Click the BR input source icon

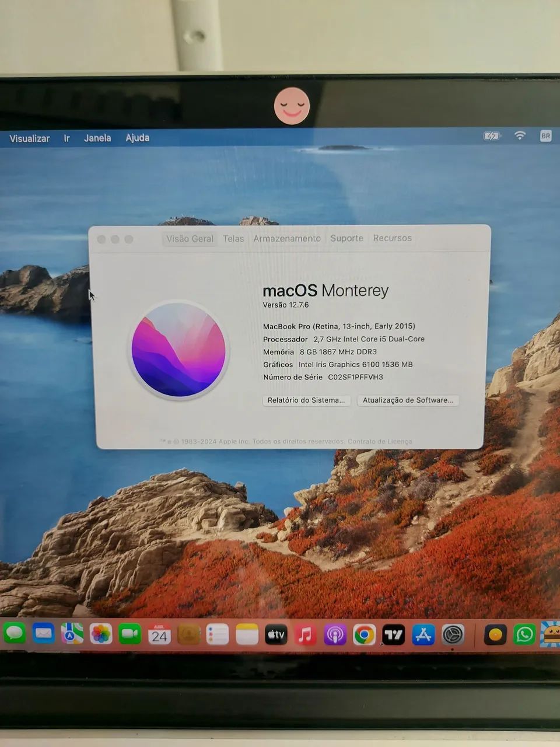(545, 135)
